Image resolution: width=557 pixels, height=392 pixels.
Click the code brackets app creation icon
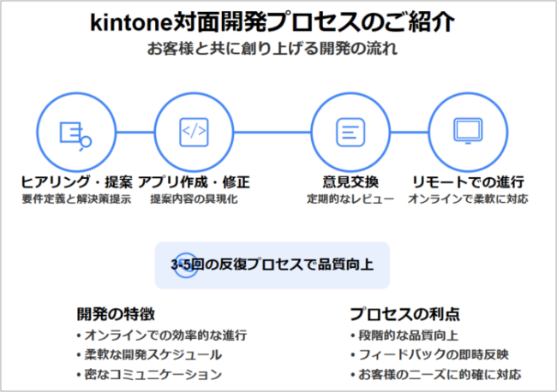194,132
